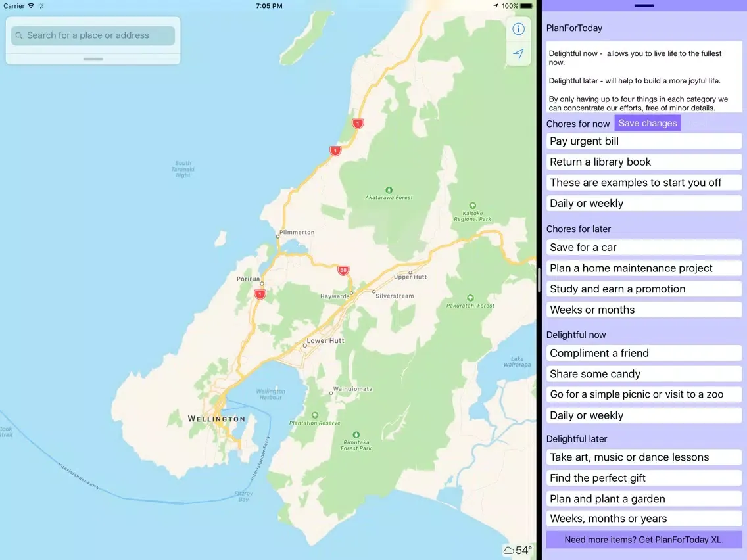Tap the battery indicator in status bar
Screen dimensions: 747x560
click(x=527, y=6)
